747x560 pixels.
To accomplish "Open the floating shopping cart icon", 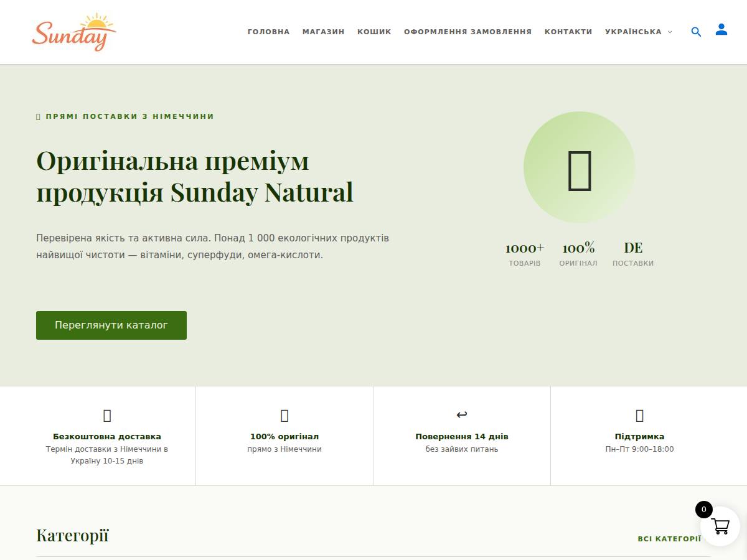I will pos(720,526).
